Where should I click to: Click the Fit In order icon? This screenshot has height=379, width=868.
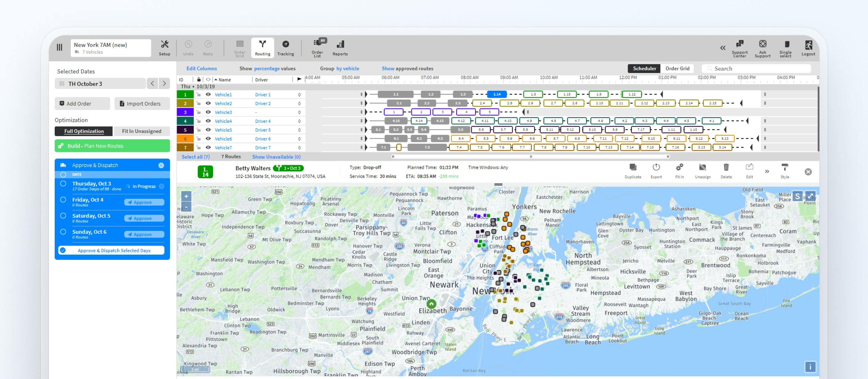coord(679,171)
